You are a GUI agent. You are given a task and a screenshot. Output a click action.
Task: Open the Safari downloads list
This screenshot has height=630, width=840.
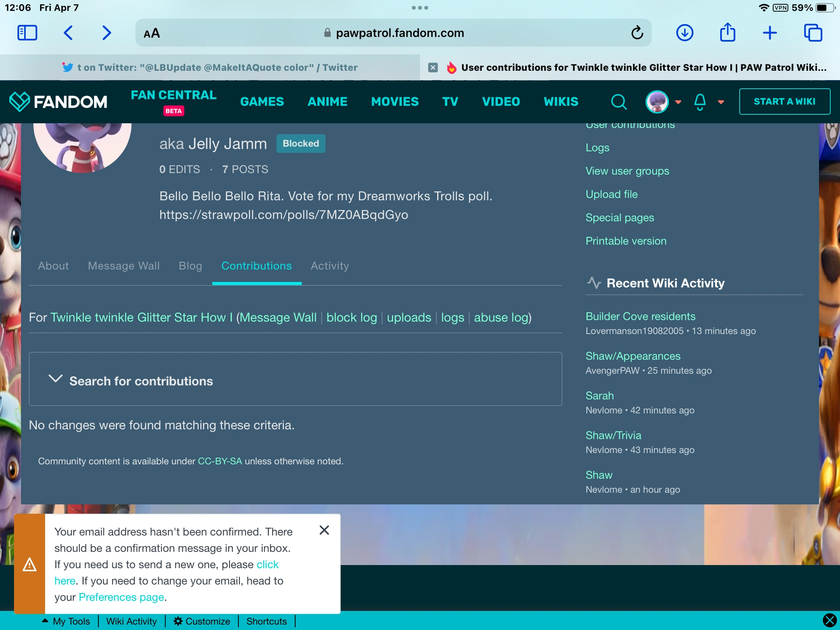pos(684,33)
